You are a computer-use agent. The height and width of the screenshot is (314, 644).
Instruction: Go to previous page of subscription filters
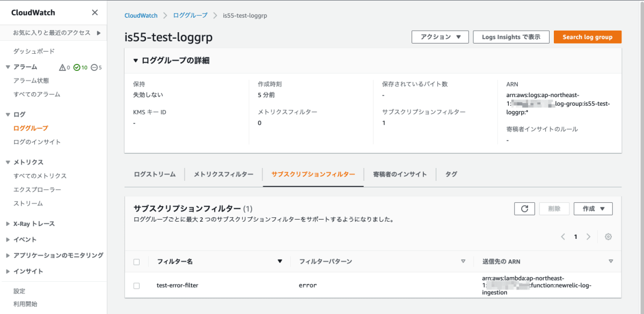(x=563, y=237)
